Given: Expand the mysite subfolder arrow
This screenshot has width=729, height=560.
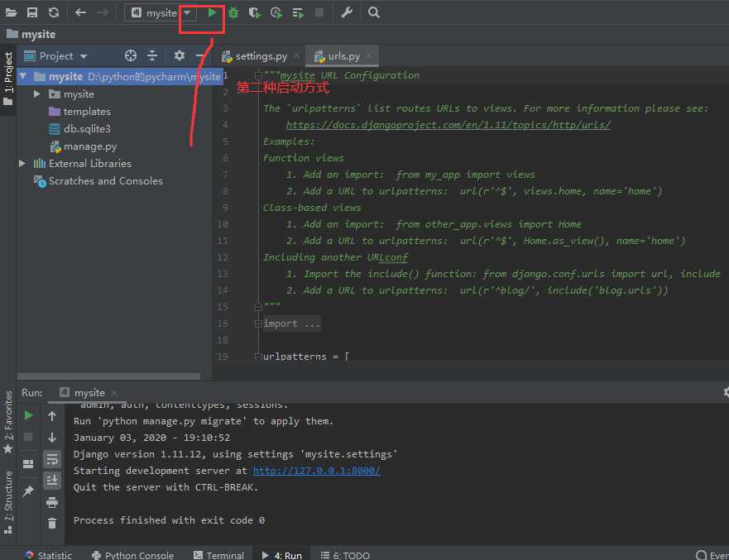Looking at the screenshot, I should coord(37,93).
